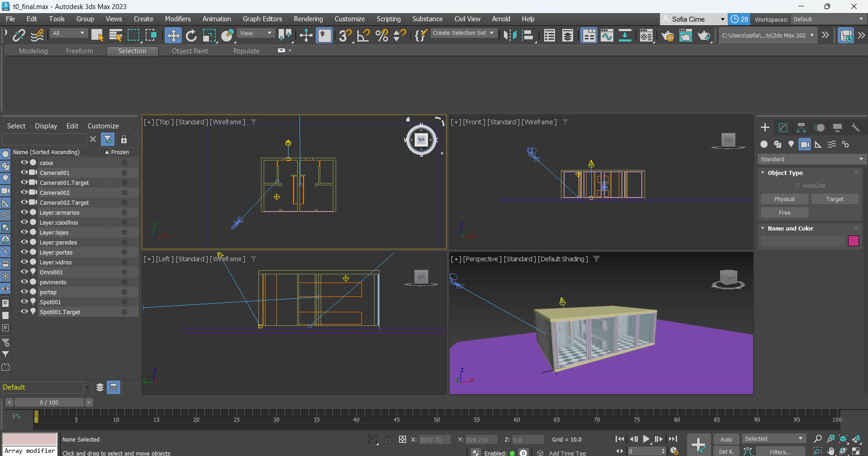Click the Target camera button
The width and height of the screenshot is (868, 456).
tap(835, 199)
